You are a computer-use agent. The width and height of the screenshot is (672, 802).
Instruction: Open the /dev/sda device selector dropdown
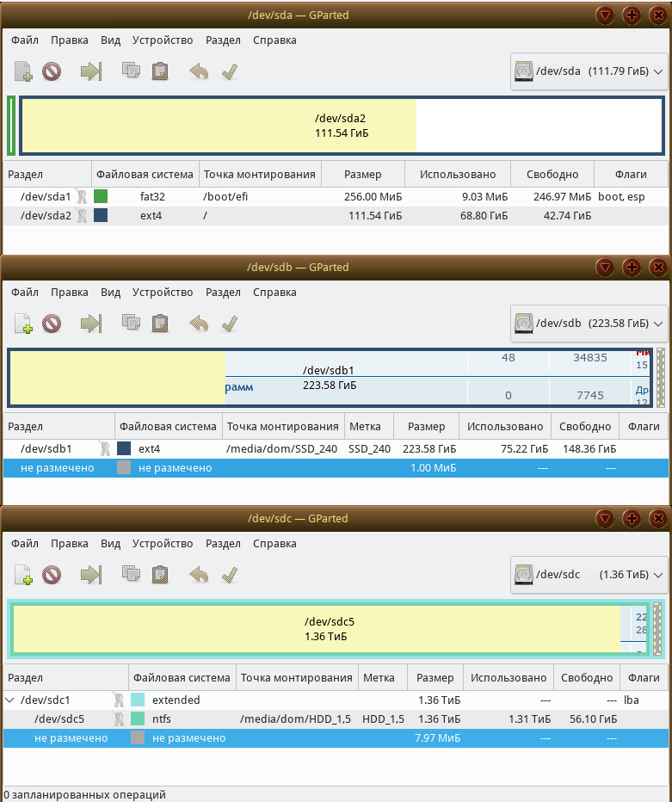click(x=589, y=71)
